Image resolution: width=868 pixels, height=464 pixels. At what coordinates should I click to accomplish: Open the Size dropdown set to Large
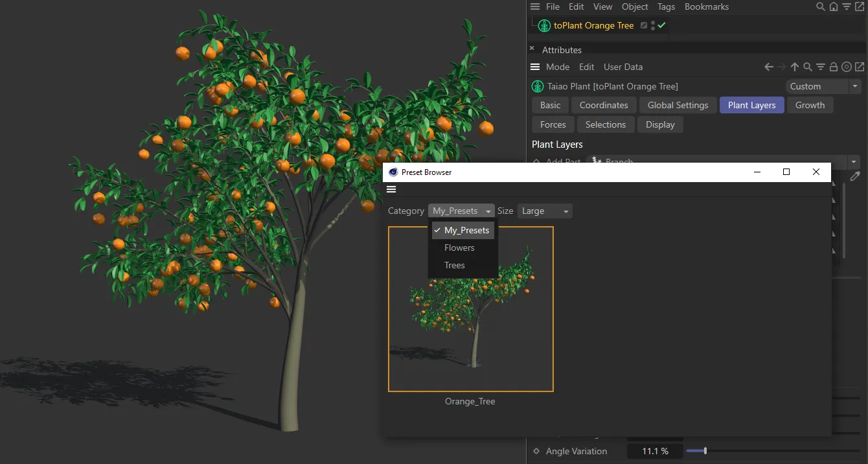[x=545, y=211]
